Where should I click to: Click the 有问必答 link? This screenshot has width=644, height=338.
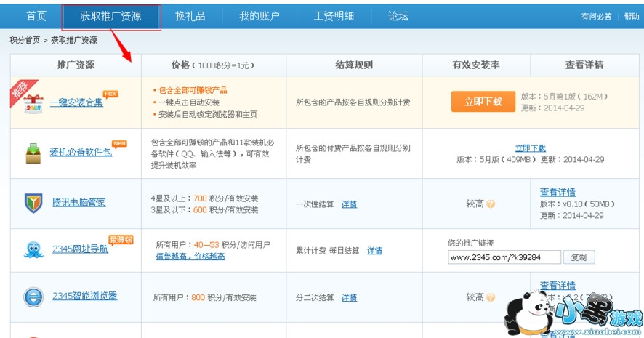[x=596, y=17]
